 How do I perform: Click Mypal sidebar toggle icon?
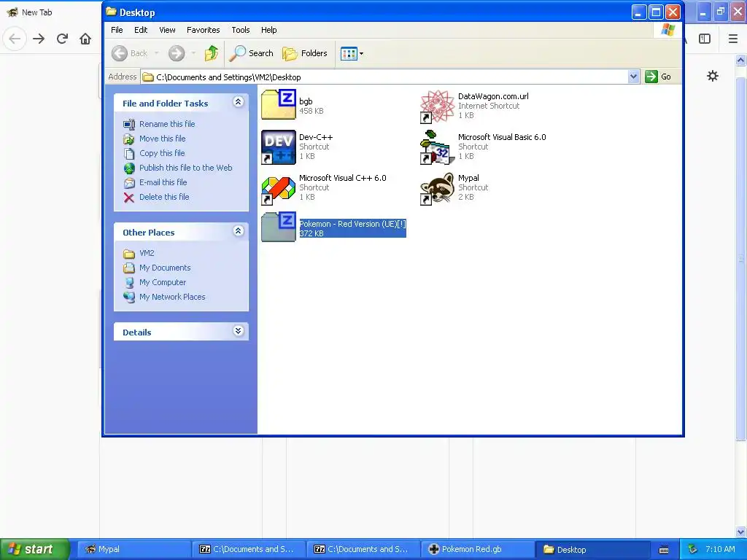click(705, 39)
